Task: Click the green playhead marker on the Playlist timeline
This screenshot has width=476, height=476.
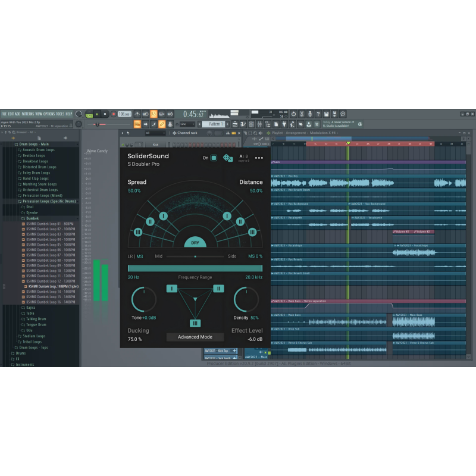Action: [x=348, y=143]
